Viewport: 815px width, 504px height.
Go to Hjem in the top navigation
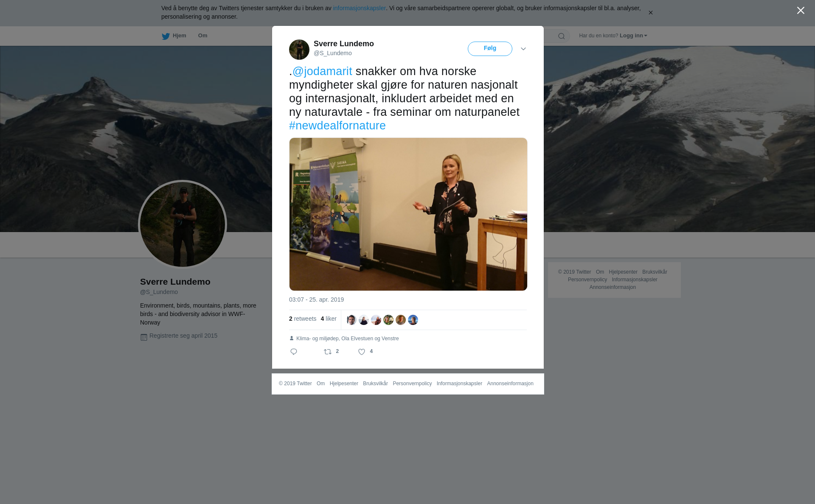pos(179,36)
